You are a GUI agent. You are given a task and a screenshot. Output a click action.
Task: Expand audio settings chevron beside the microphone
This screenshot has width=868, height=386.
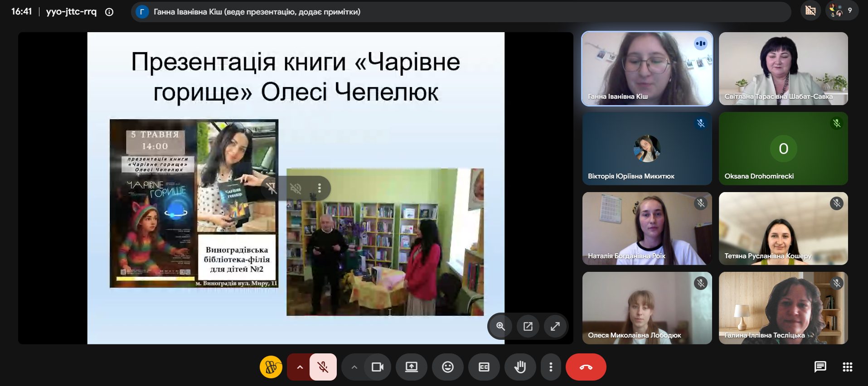[299, 367]
